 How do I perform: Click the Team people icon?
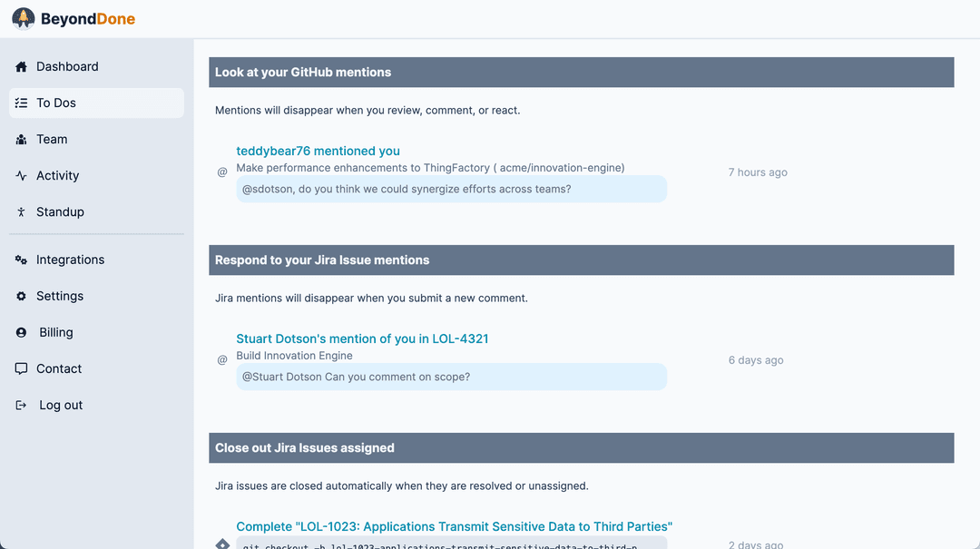[x=21, y=140]
